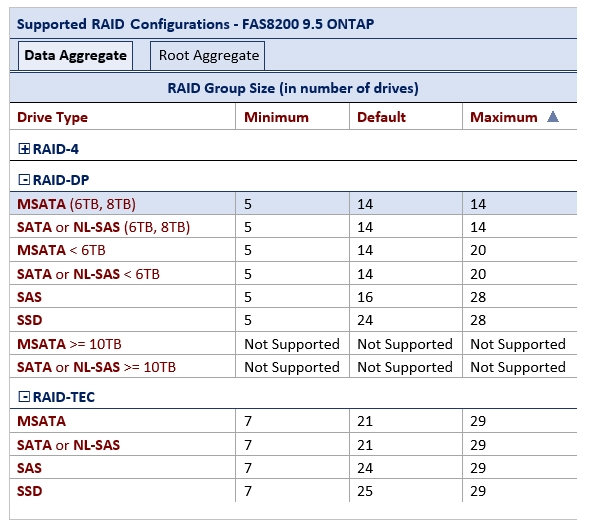The width and height of the screenshot is (589, 529).
Task: Click the RAID-4 group label
Action: [x=56, y=149]
